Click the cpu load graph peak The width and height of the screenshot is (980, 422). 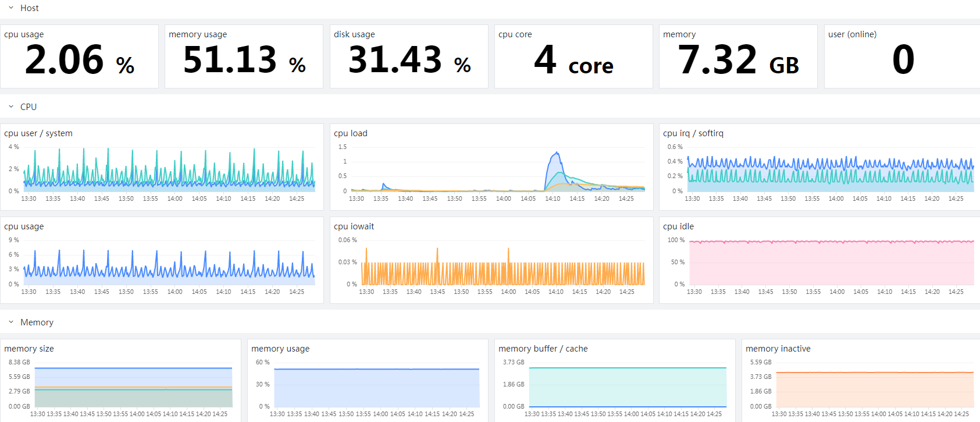tap(557, 154)
